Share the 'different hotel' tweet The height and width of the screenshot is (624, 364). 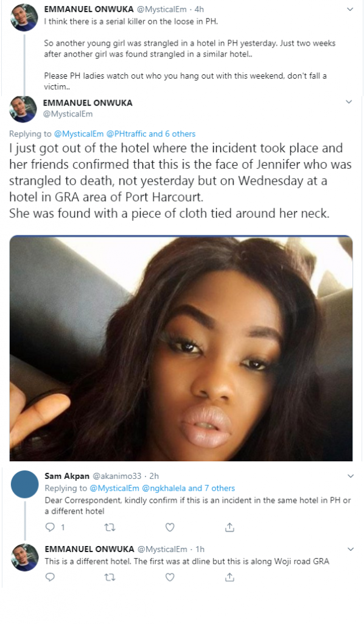(229, 577)
